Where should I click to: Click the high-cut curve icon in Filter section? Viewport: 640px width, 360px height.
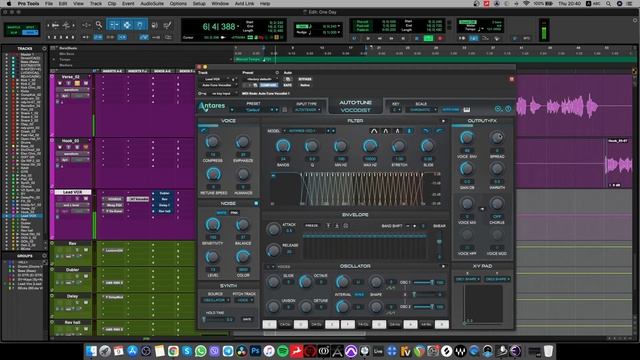439,131
